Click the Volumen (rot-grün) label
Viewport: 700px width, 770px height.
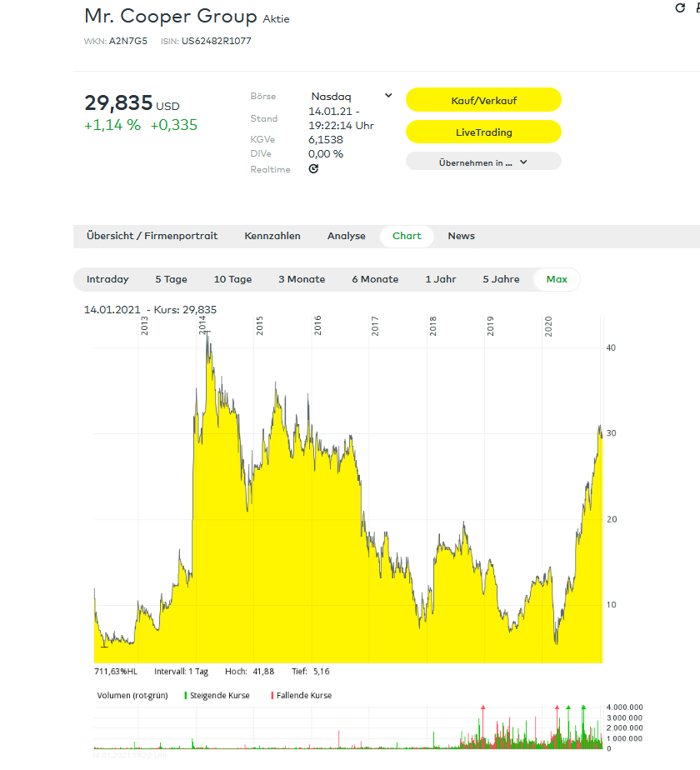click(132, 695)
